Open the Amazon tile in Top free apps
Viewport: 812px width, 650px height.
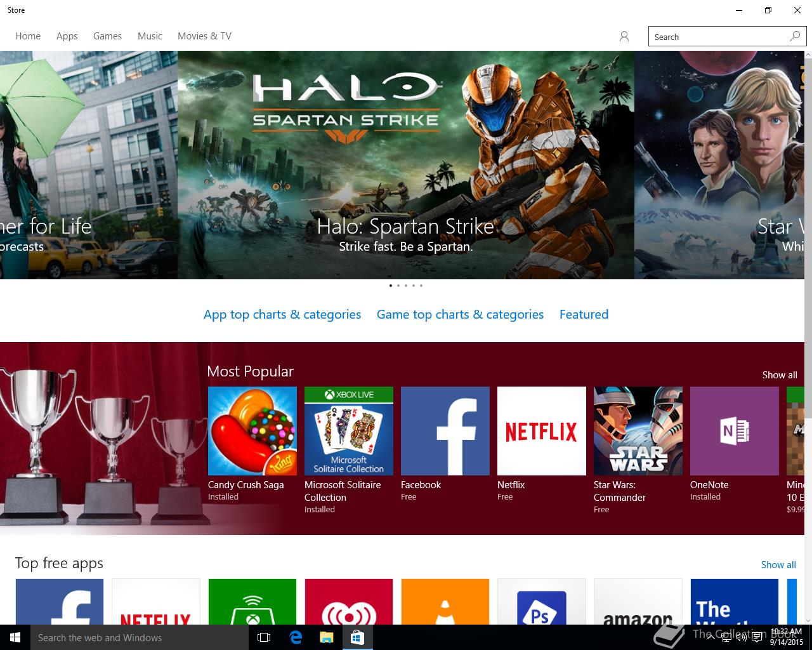(638, 601)
